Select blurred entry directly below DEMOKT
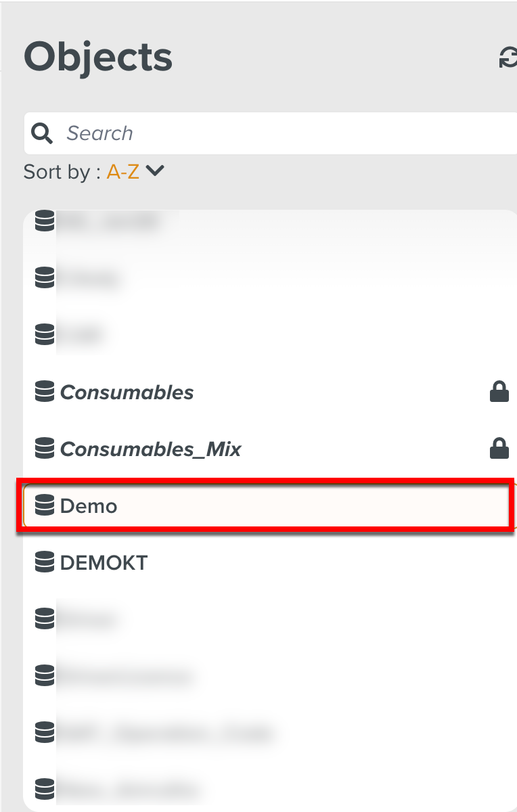 (89, 619)
